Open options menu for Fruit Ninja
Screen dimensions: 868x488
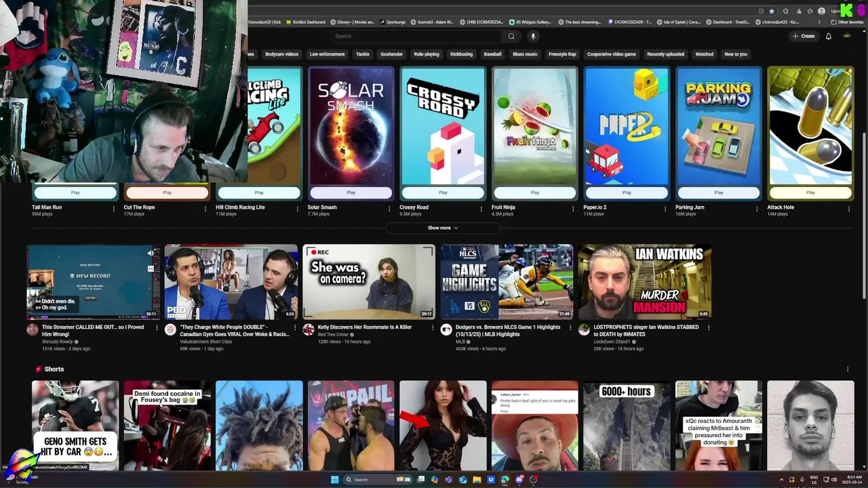(573, 209)
